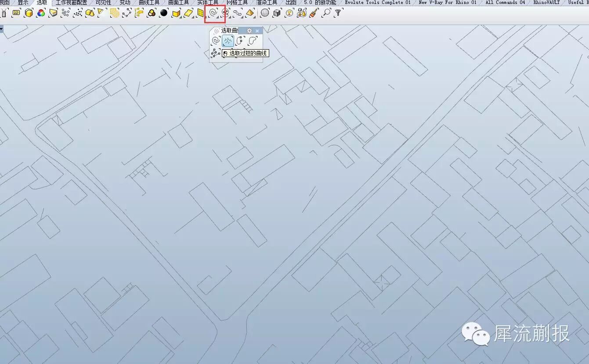Screen dimensions: 589x364
Task: Open the 出图 tab
Action: [291, 3]
